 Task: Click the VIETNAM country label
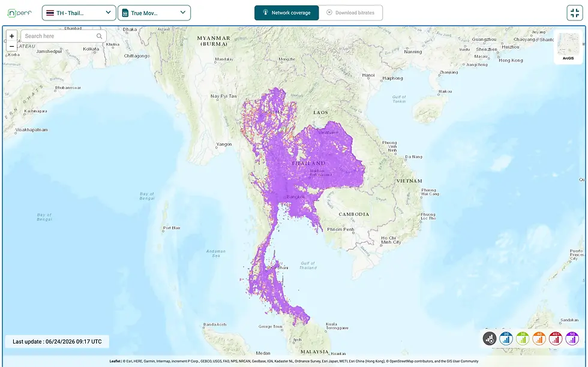coord(409,181)
